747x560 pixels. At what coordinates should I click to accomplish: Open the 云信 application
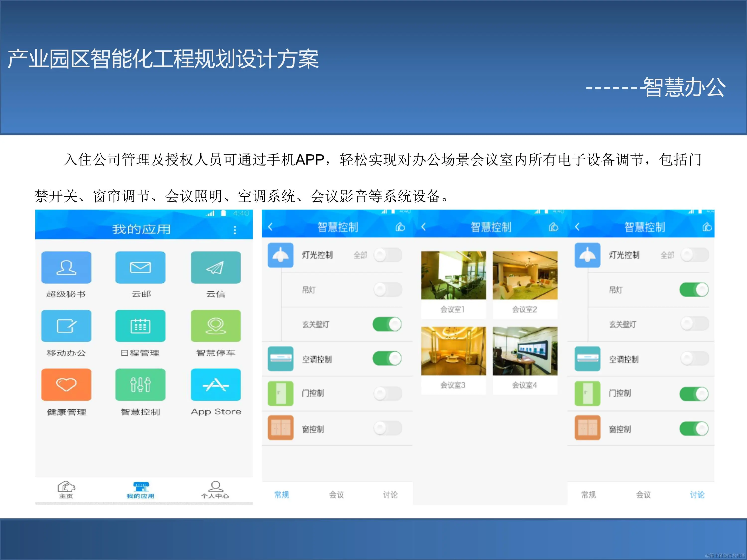[216, 268]
